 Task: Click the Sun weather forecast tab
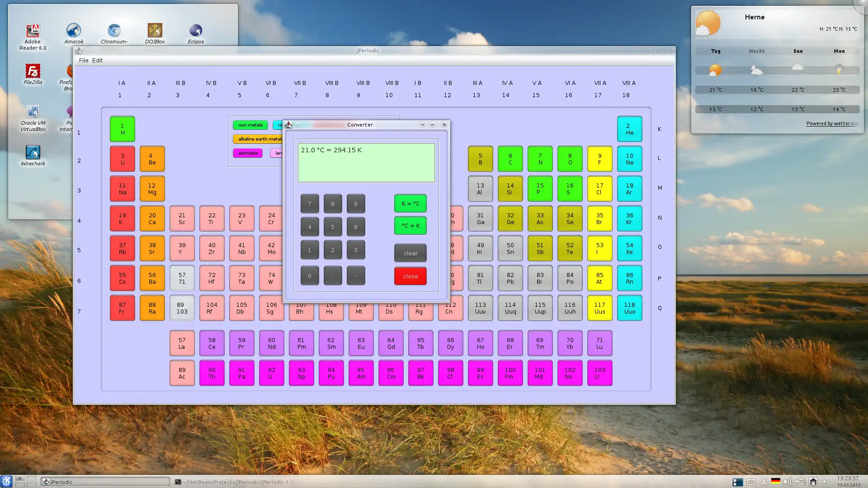[797, 51]
